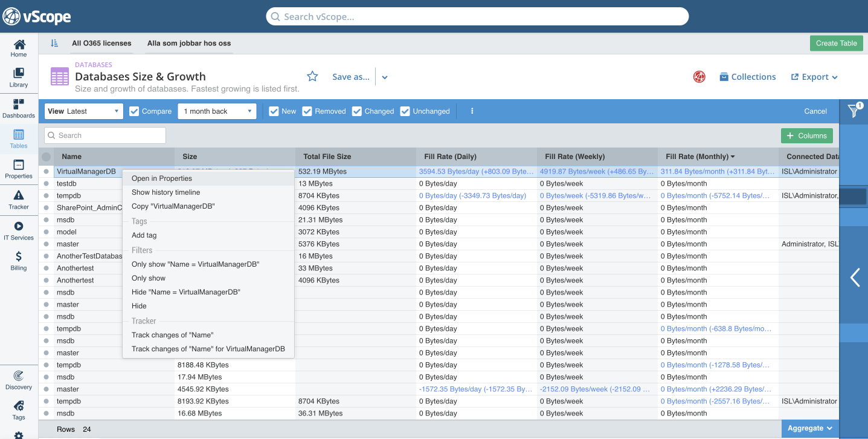Click the Columns button

[x=806, y=135]
